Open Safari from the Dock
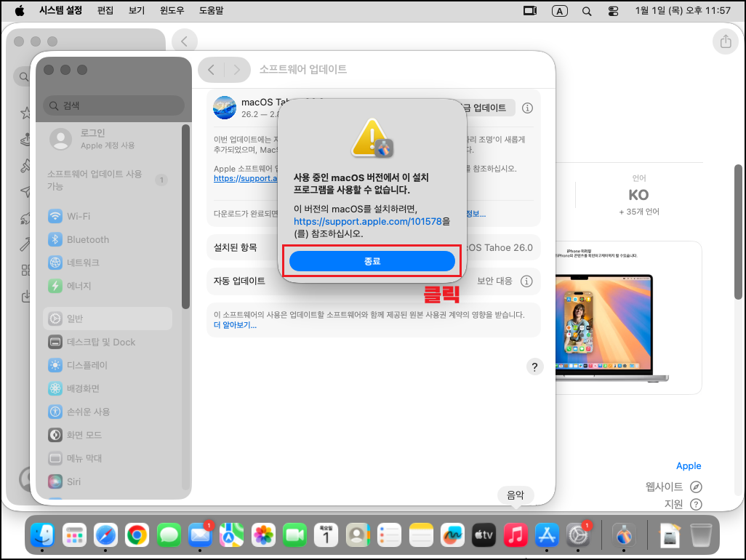Viewport: 746px width, 560px height. [105, 535]
